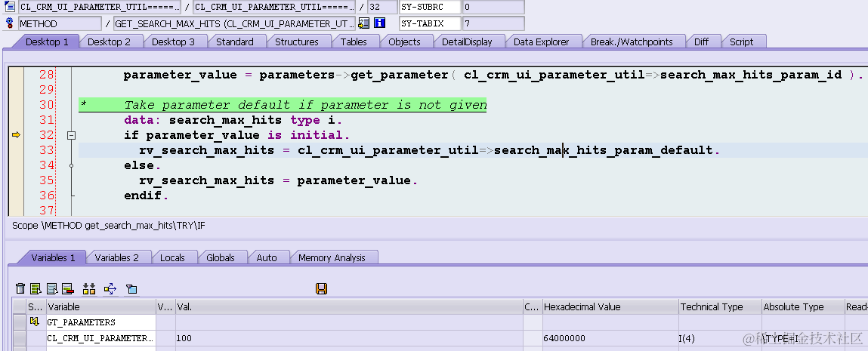Open the Structures tab

tap(297, 42)
